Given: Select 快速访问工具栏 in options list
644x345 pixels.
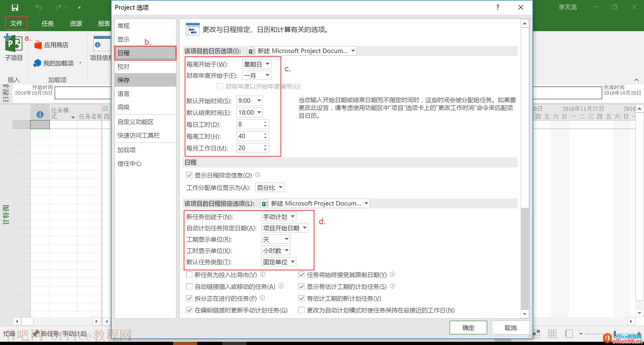Looking at the screenshot, I should pyautogui.click(x=145, y=135).
